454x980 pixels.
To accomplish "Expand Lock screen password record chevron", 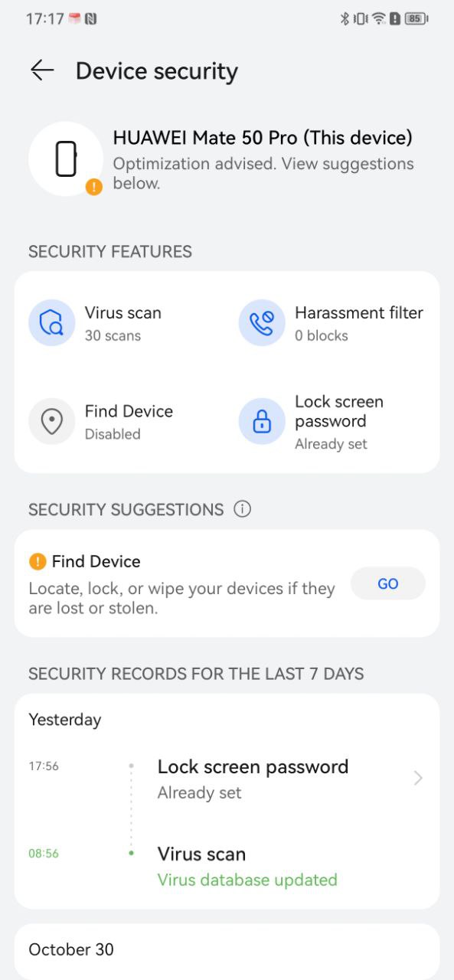I will pyautogui.click(x=418, y=779).
